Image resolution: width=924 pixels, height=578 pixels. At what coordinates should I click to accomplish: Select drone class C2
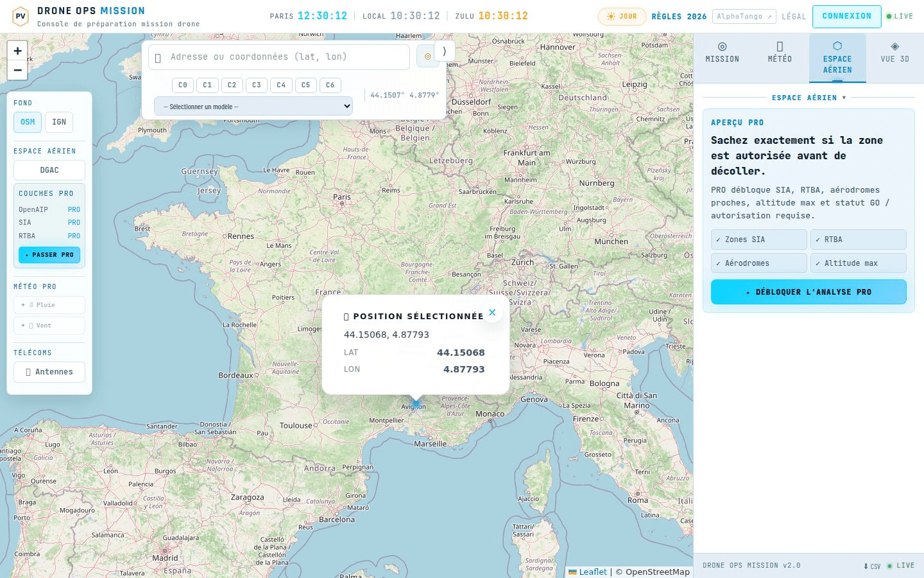[232, 85]
